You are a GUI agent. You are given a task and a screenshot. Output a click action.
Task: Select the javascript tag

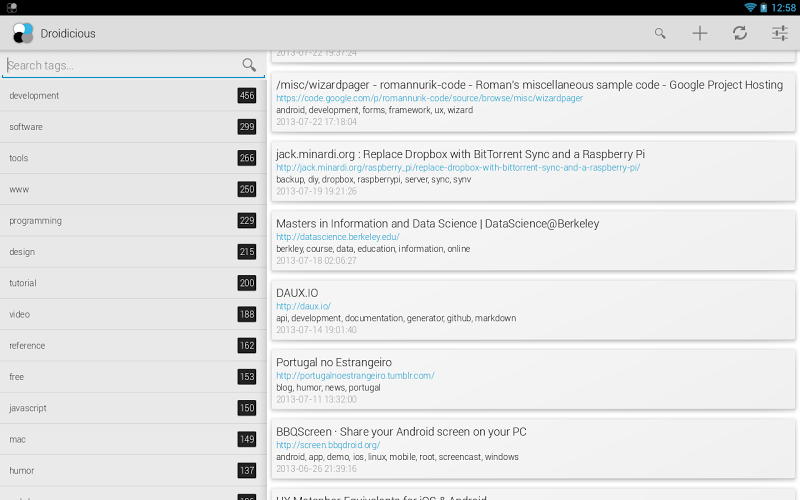[133, 408]
